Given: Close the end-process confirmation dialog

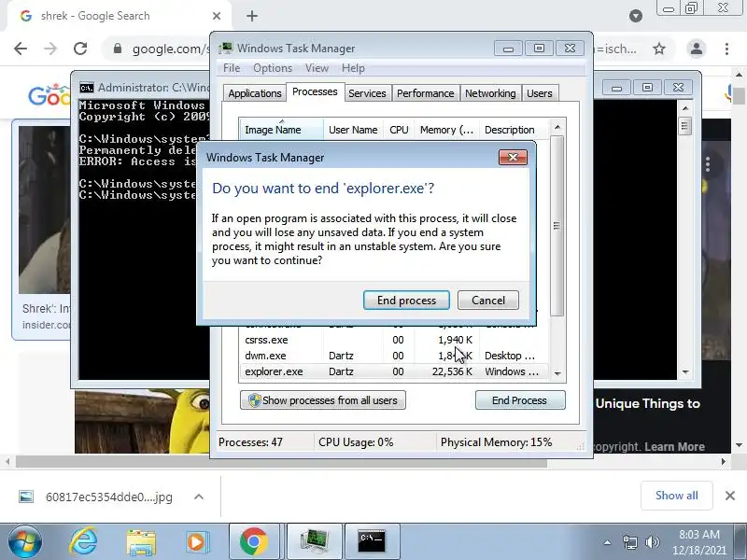Looking at the screenshot, I should tap(513, 157).
